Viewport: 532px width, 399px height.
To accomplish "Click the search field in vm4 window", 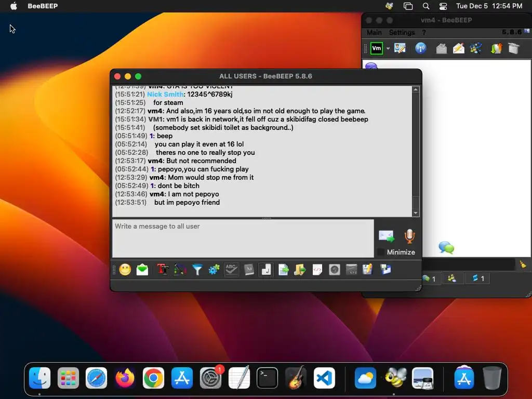I will (469, 264).
